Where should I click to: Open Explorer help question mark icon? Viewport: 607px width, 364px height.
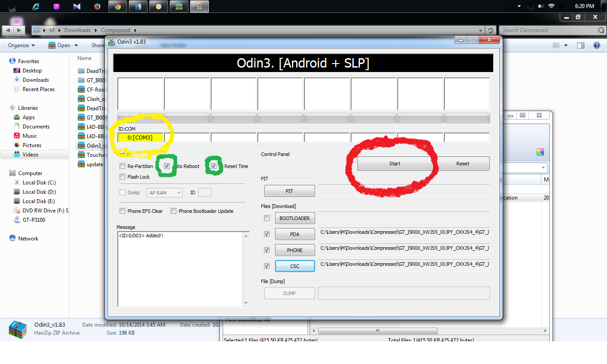pyautogui.click(x=597, y=45)
